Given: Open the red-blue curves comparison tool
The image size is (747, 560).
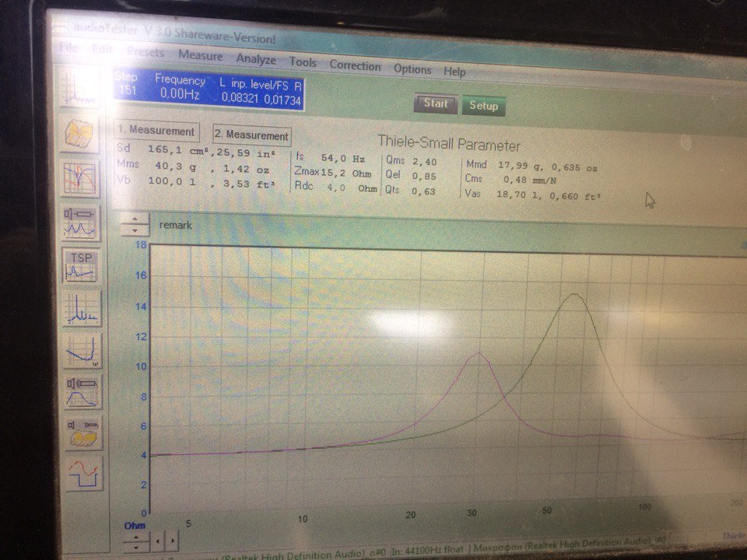Looking at the screenshot, I should pyautogui.click(x=80, y=178).
